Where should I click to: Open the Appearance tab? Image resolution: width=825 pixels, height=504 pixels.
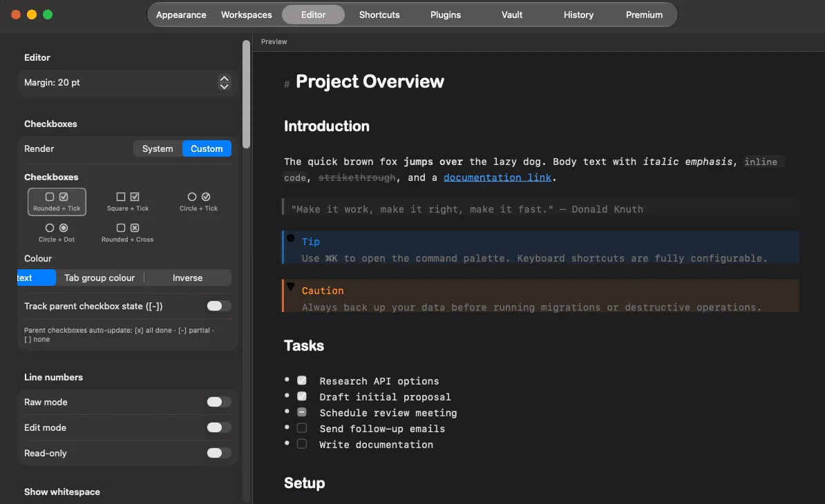click(x=181, y=14)
